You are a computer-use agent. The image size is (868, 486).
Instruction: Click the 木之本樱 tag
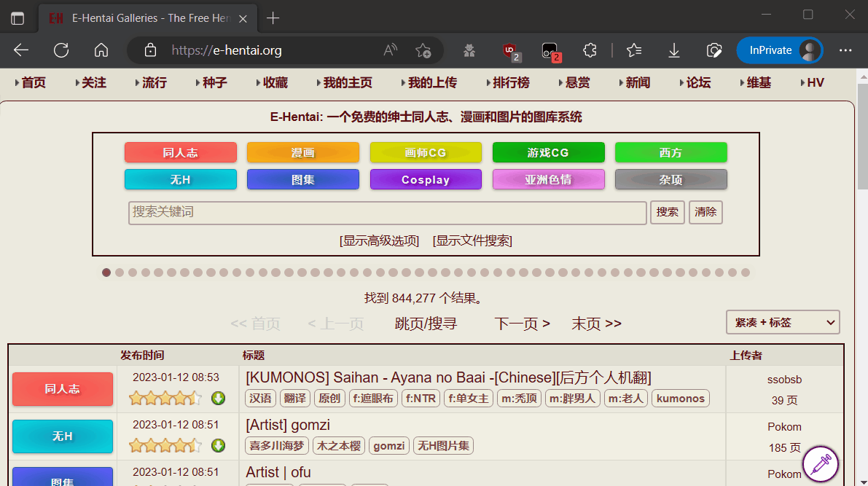click(x=339, y=446)
